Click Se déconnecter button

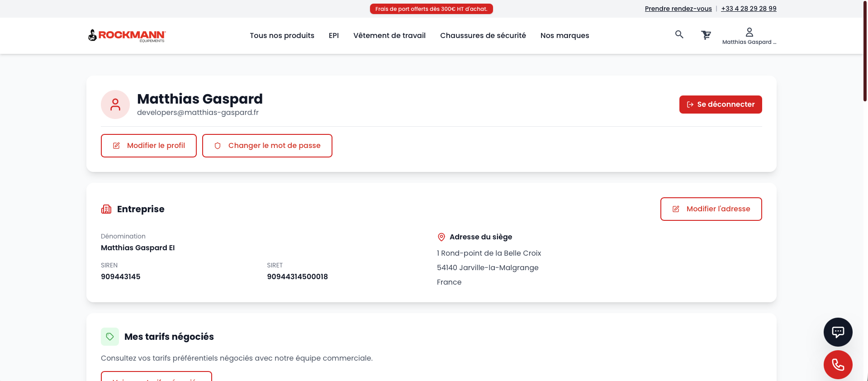coord(721,105)
